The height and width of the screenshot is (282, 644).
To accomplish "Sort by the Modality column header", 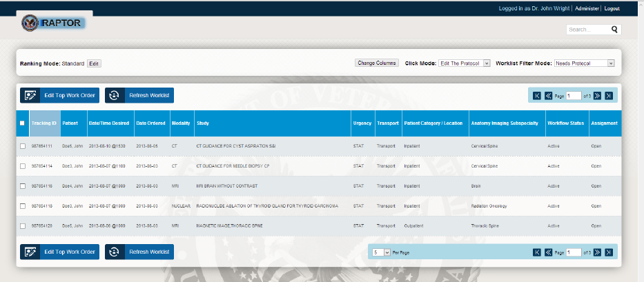I will (x=182, y=123).
